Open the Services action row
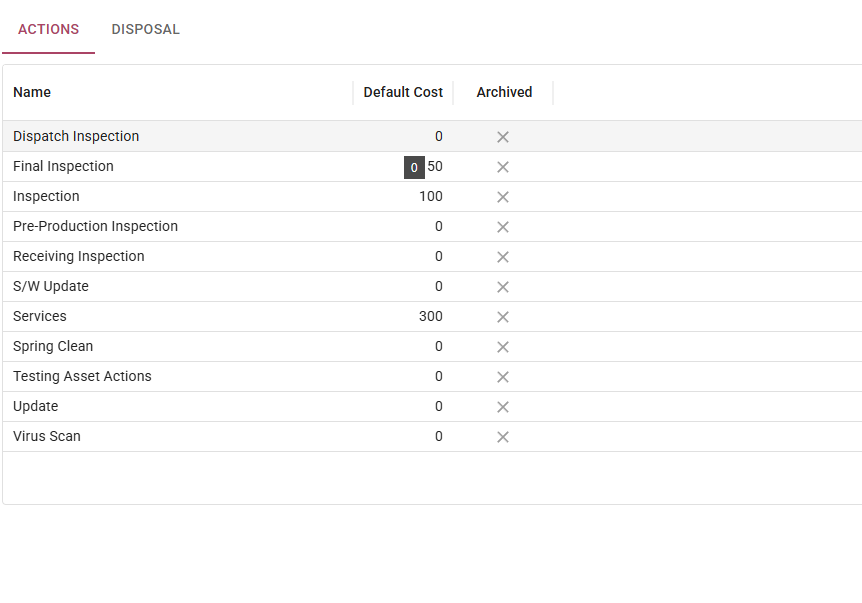The image size is (862, 603). [40, 316]
